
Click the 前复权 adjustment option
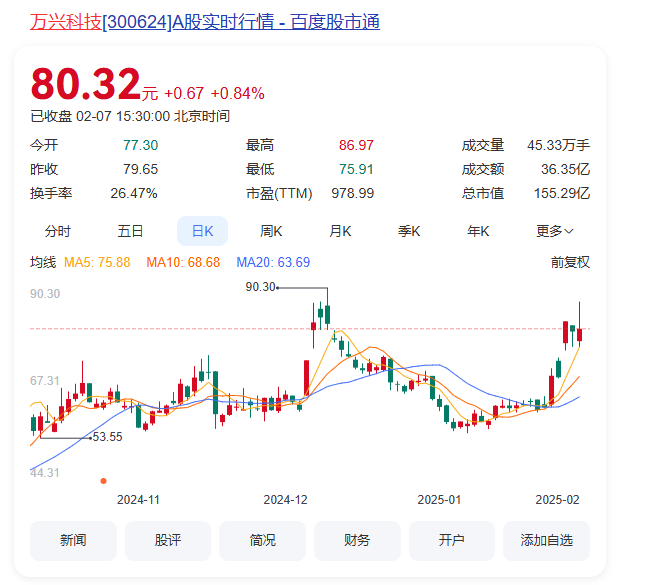(x=570, y=262)
